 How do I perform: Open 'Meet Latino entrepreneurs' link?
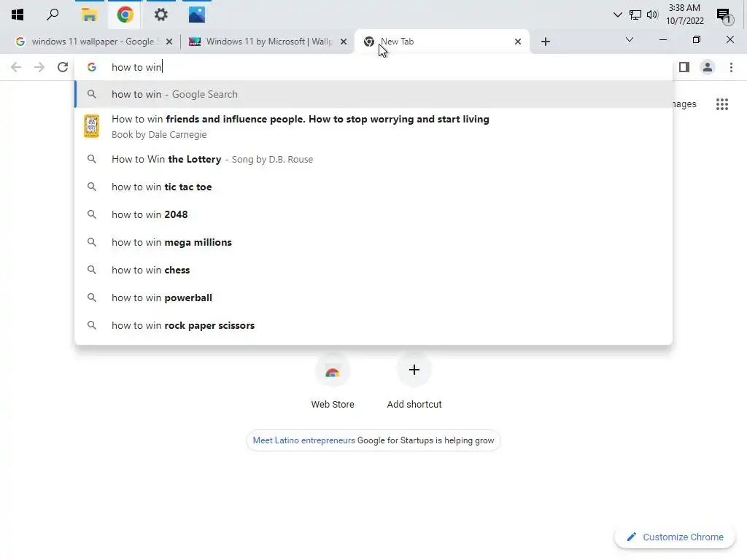click(303, 440)
